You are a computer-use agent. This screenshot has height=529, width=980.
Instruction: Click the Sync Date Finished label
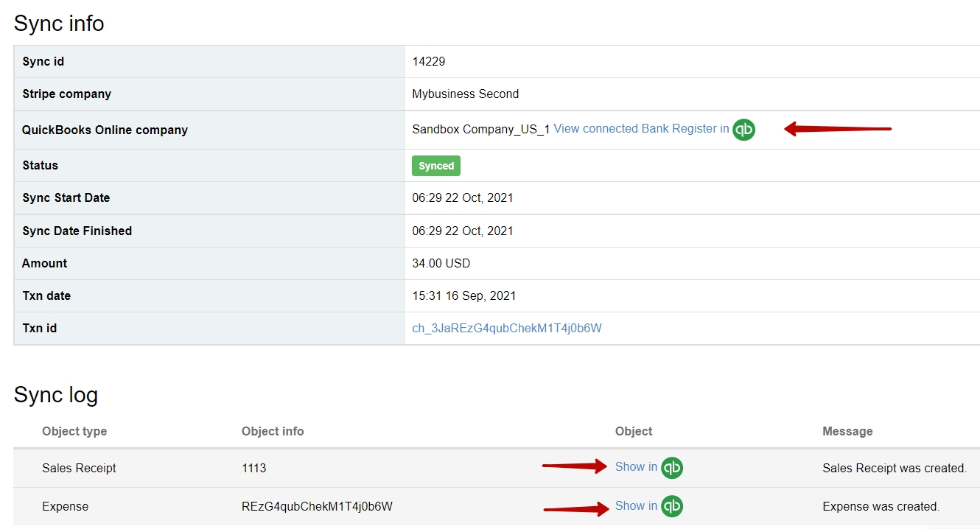pos(77,231)
